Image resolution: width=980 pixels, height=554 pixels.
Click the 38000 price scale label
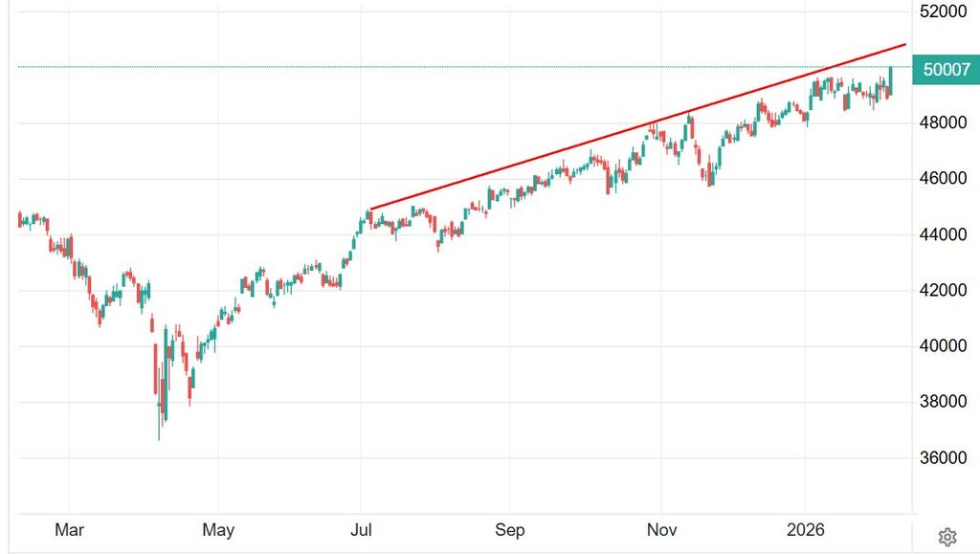(x=945, y=401)
